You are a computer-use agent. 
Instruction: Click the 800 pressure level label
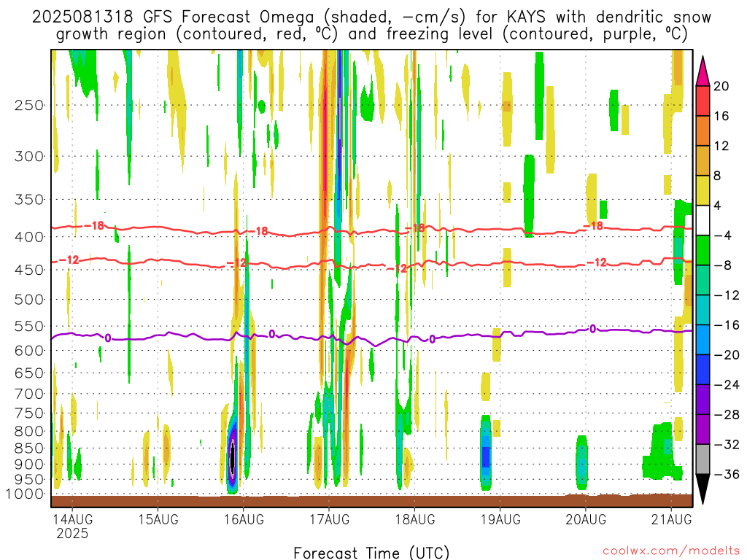pyautogui.click(x=29, y=432)
